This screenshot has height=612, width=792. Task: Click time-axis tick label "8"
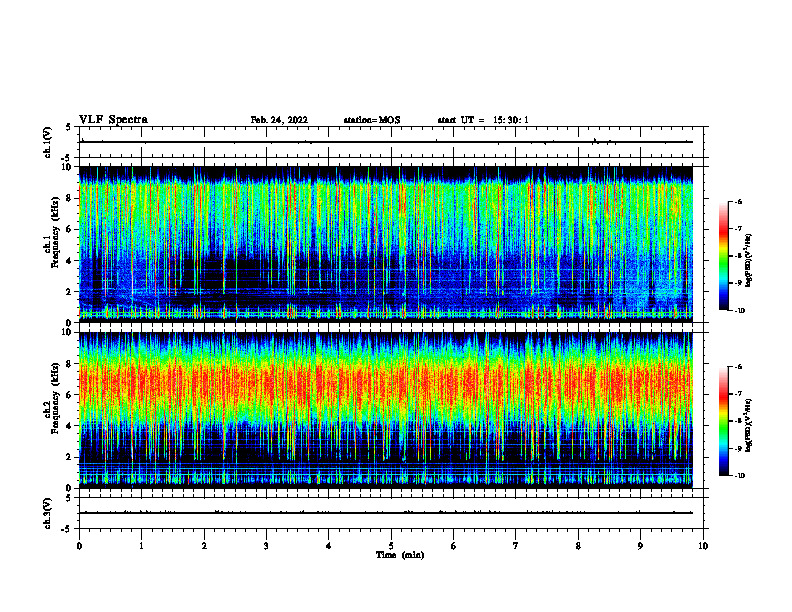(x=578, y=546)
